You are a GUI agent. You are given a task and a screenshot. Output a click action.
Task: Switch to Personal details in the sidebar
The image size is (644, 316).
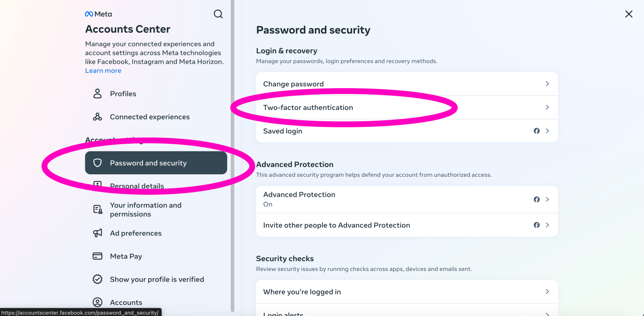click(137, 186)
